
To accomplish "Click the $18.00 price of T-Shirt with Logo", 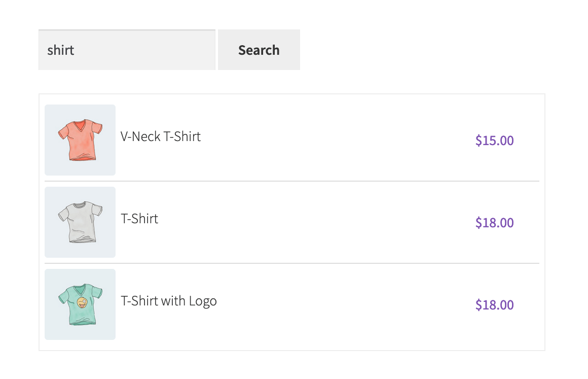I will pyautogui.click(x=494, y=305).
